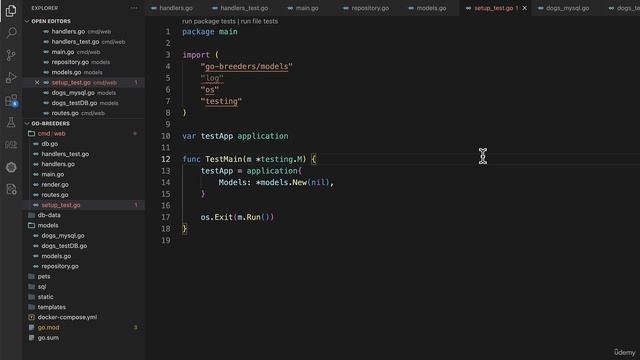The height and width of the screenshot is (360, 640).
Task: Open Source Control view icon
Action: 11,55
